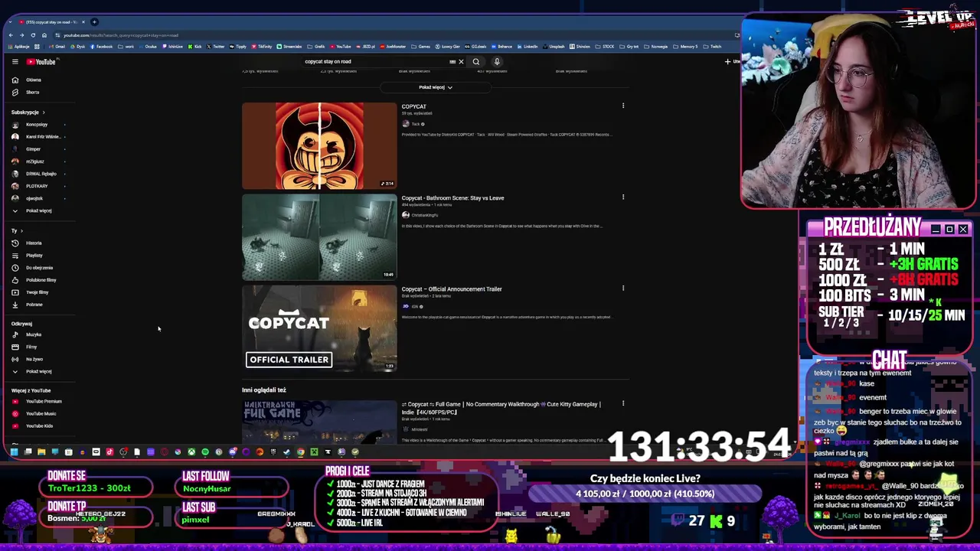Open the Facebook bookmark
Viewport: 980px width, 551px height.
coord(101,47)
